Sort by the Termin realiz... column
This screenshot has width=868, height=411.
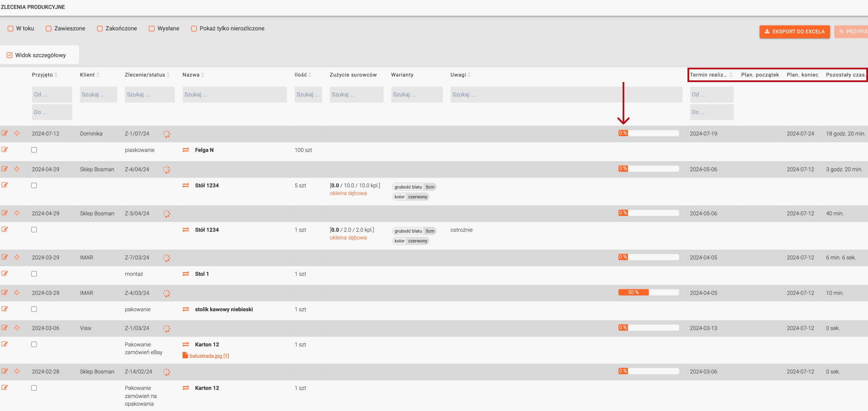[x=730, y=75]
